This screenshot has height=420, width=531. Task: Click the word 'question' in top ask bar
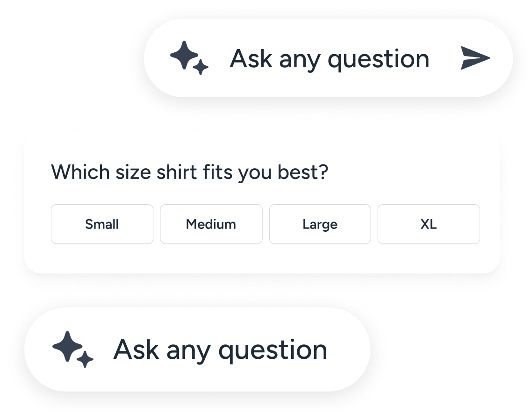coord(378,60)
